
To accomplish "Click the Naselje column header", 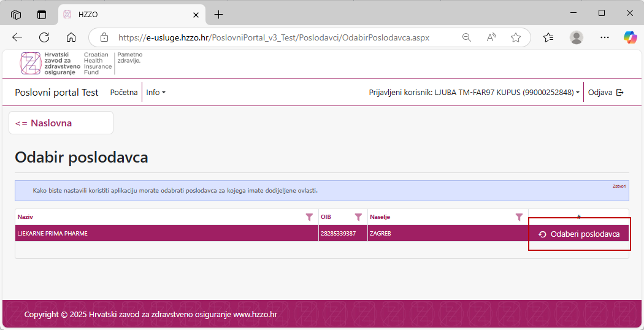I will click(380, 217).
